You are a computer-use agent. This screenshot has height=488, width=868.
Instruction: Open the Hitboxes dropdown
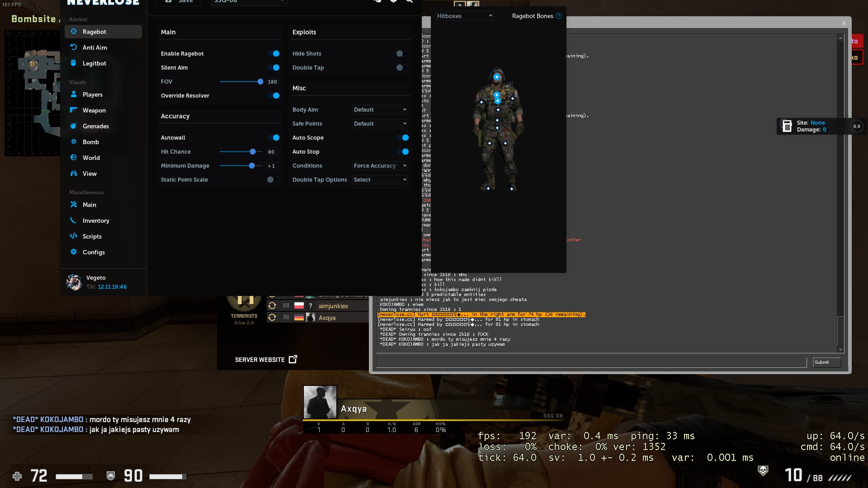tap(464, 16)
